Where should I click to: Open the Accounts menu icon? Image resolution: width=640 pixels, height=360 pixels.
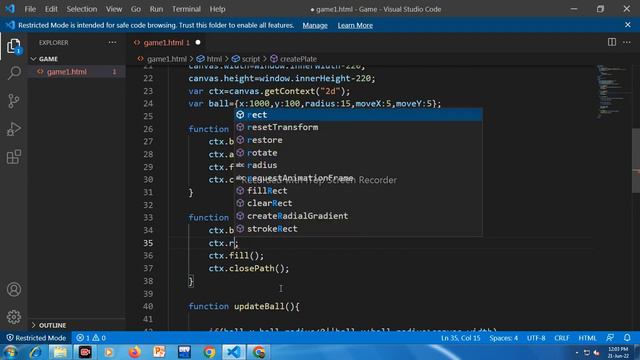click(x=14, y=289)
